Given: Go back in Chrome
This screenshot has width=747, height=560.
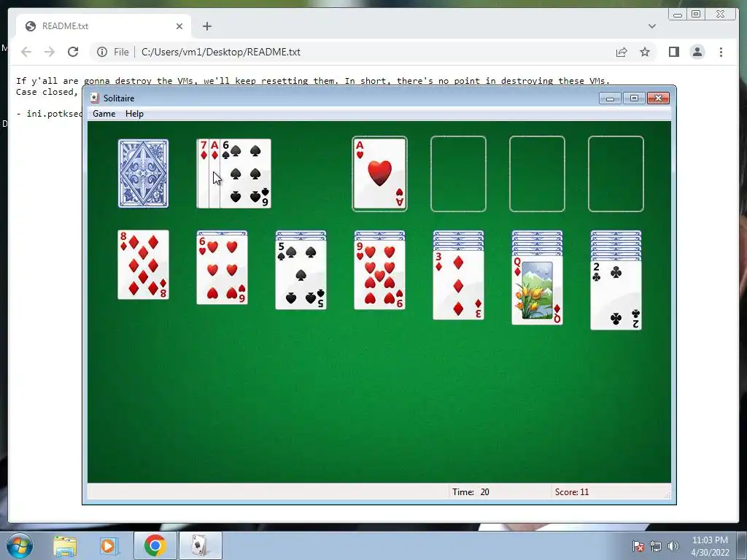Looking at the screenshot, I should click(26, 52).
